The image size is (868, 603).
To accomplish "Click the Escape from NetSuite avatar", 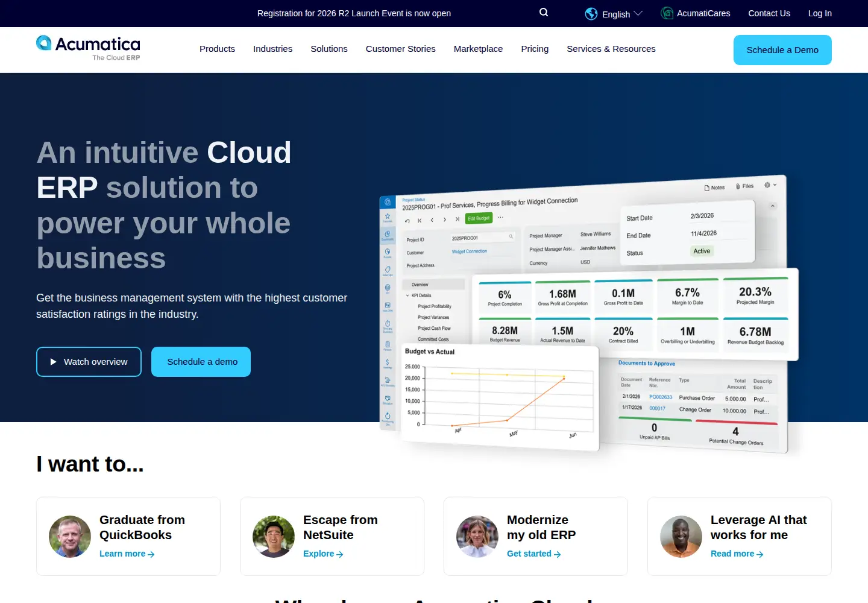I will pos(274,537).
